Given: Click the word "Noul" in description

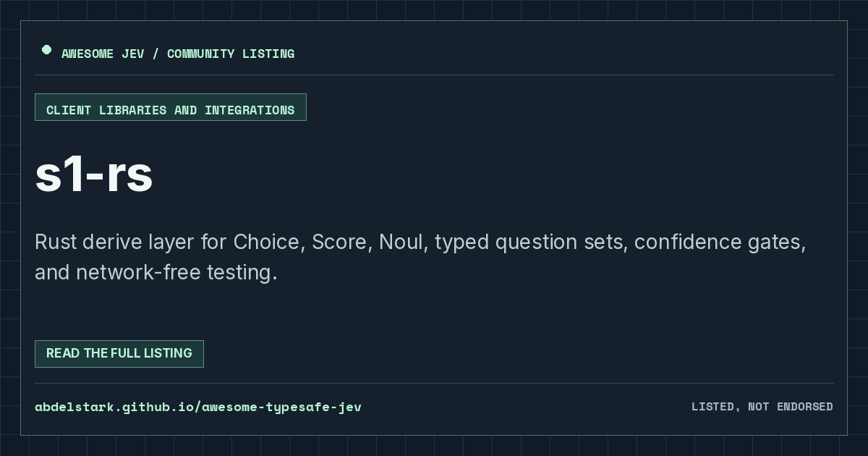Looking at the screenshot, I should pyautogui.click(x=401, y=242).
